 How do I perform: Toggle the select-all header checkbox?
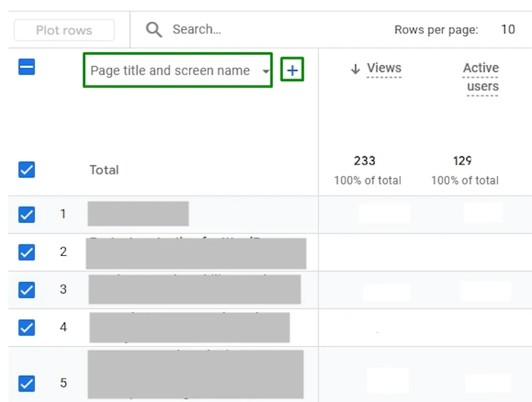[26, 67]
